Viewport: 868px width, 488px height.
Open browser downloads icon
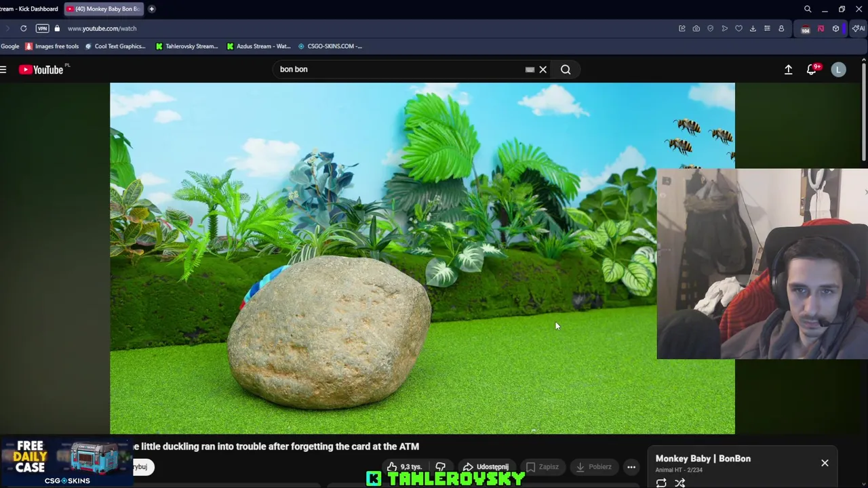(x=753, y=28)
